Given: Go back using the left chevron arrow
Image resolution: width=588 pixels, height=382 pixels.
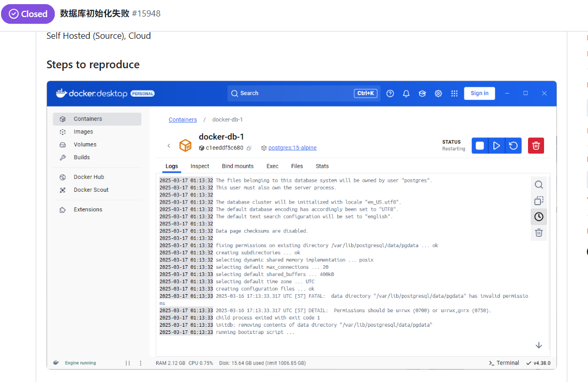Looking at the screenshot, I should tap(169, 145).
